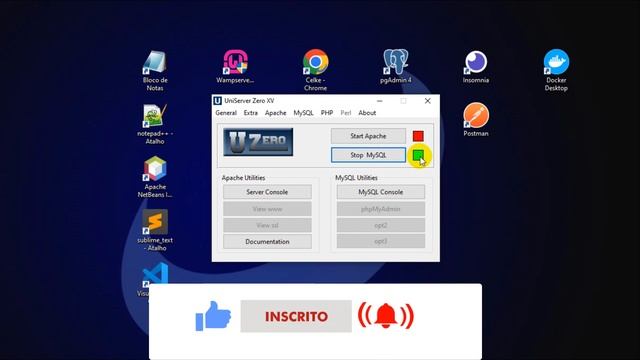640x360 pixels.
Task: Click the disabled opt2 button
Action: (380, 225)
